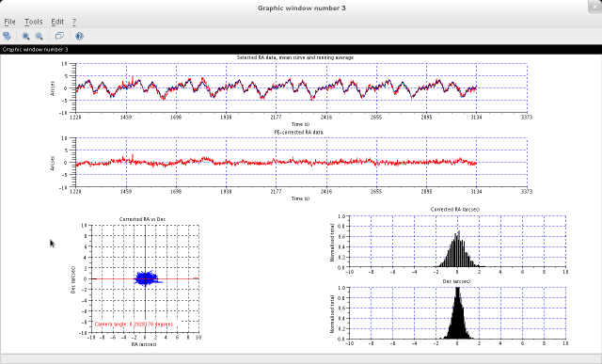Screen dimensions: 602x364
Task: Select the red Camera angle text label
Action: click(134, 324)
